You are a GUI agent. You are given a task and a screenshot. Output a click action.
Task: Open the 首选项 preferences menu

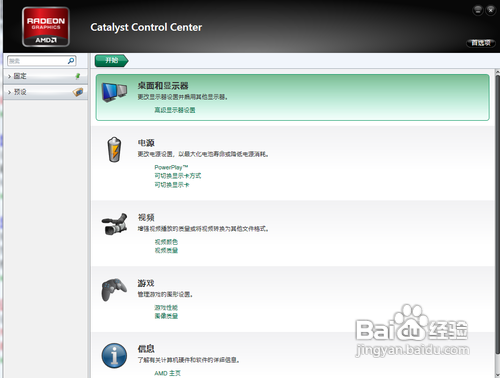coord(481,43)
